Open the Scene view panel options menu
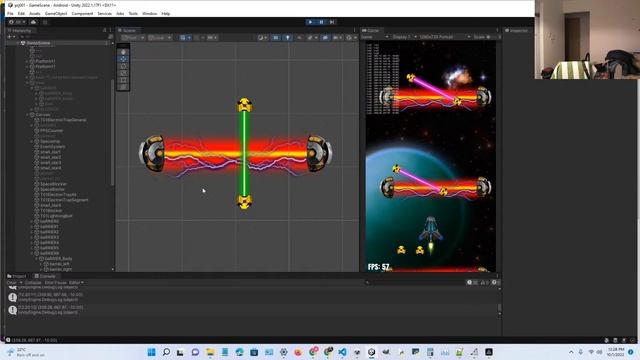The image size is (640, 360). [x=354, y=30]
